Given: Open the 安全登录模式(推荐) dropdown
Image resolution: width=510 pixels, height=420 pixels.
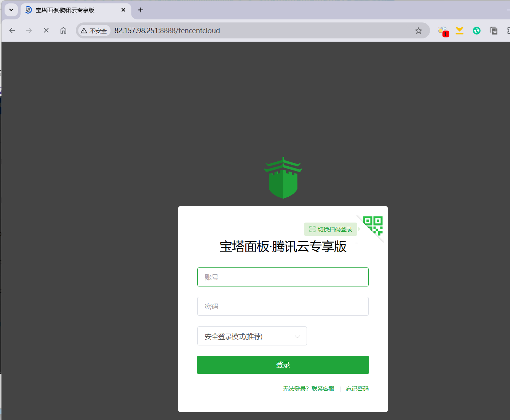Looking at the screenshot, I should click(x=252, y=336).
